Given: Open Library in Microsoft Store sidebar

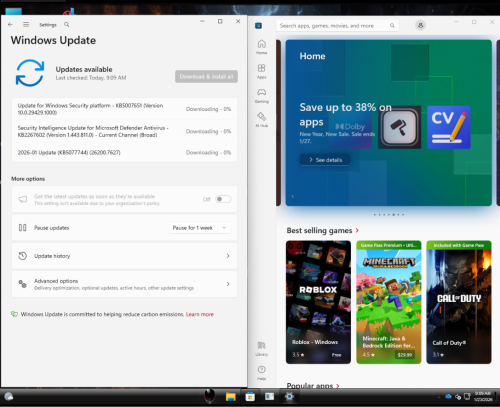Looking at the screenshot, I should point(262,349).
